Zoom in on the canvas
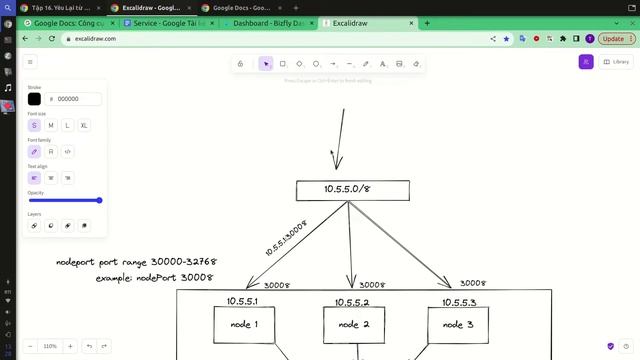640x360 pixels. tap(70, 346)
